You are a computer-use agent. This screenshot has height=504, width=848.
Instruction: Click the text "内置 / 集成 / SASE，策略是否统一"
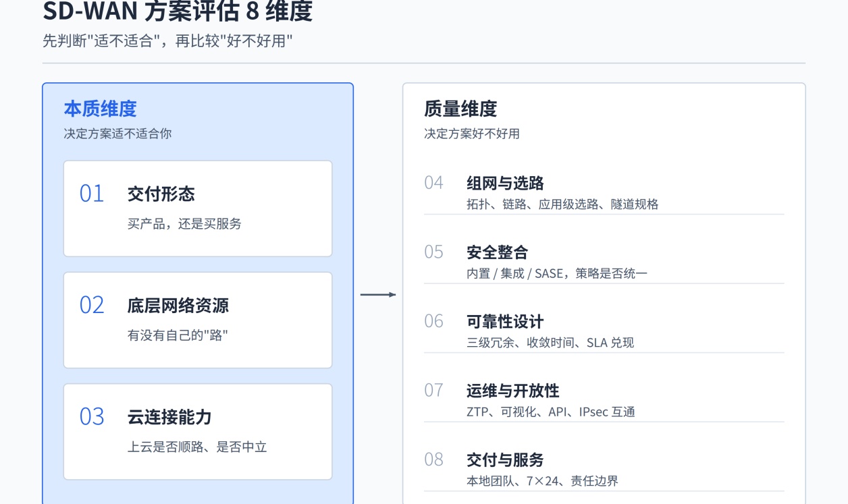pos(557,273)
